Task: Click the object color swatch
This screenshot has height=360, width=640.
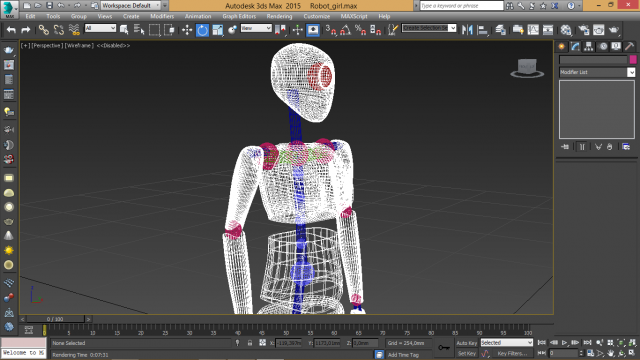Action: point(633,60)
